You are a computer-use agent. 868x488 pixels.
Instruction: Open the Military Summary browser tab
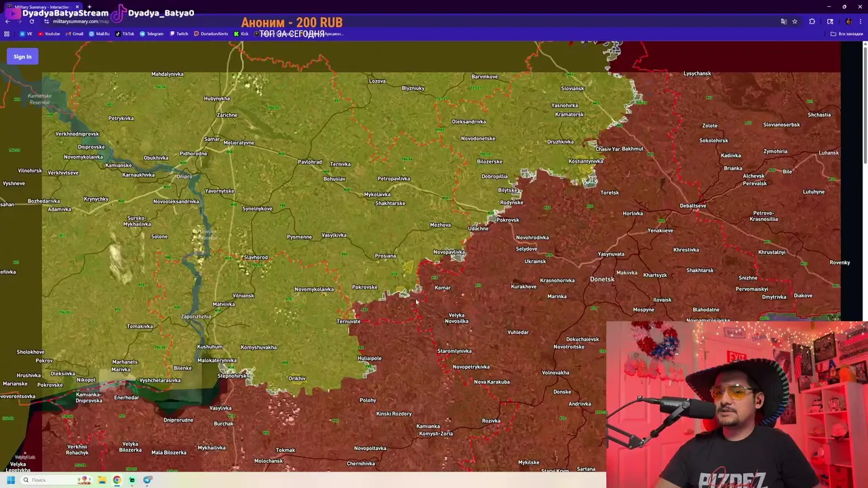[42, 7]
